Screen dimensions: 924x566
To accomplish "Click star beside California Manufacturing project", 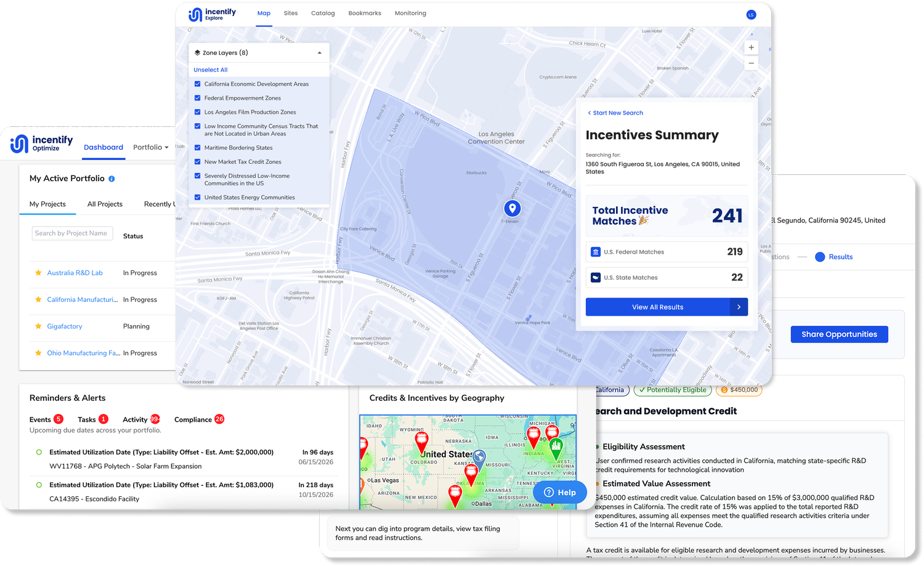I will (38, 299).
